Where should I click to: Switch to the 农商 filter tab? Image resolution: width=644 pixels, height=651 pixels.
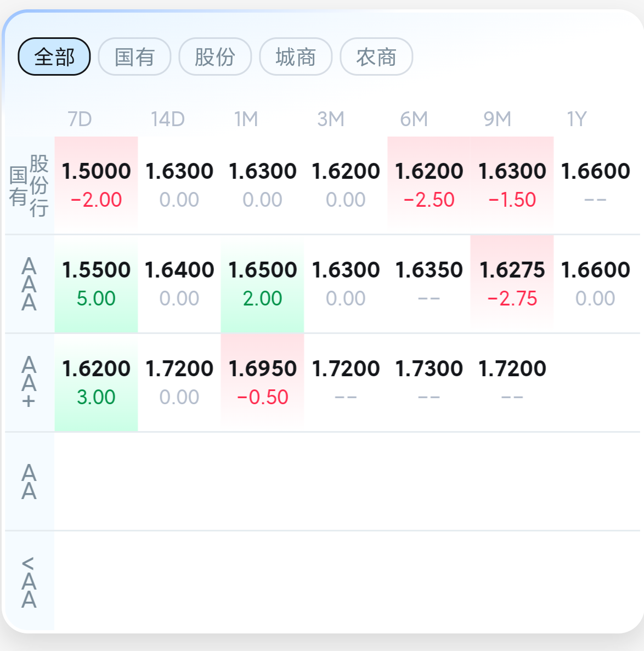(x=376, y=56)
